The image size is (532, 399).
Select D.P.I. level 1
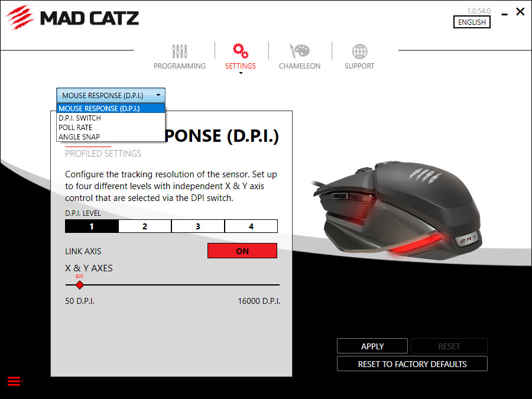[92, 226]
